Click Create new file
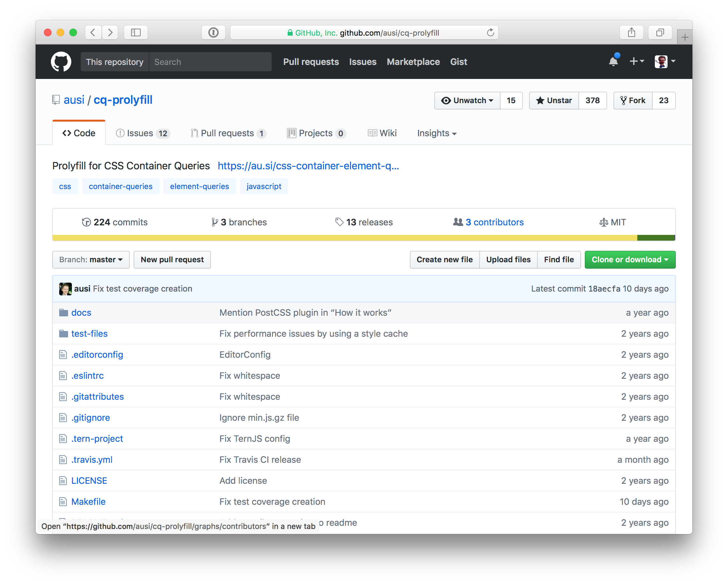Screen dimensions: 728x585 click(444, 259)
